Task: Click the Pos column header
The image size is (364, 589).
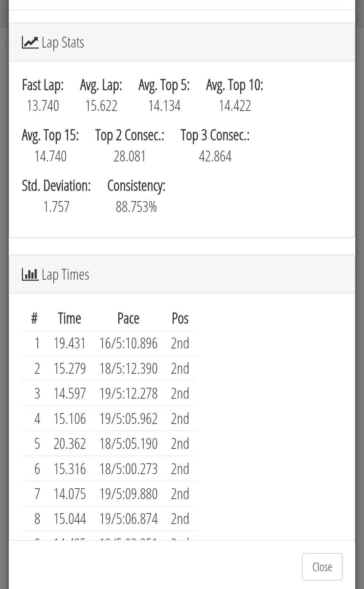Action: pos(180,318)
